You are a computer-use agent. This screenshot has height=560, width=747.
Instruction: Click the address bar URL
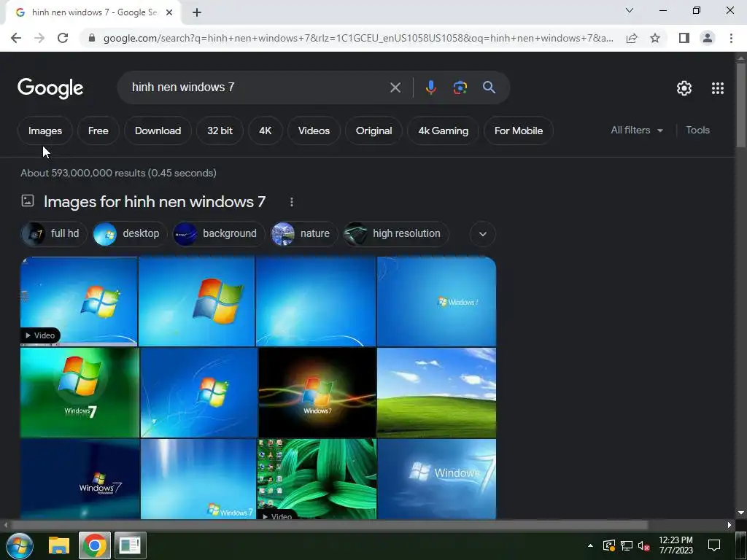point(358,38)
